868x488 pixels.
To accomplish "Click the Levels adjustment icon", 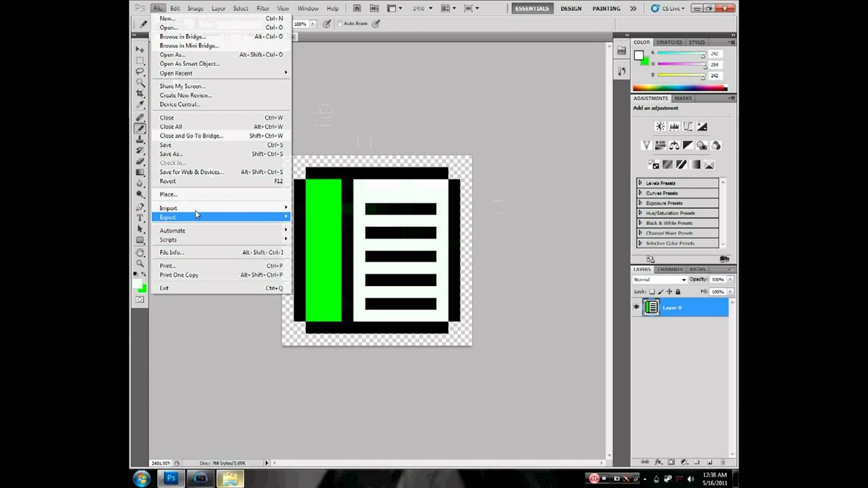I will coord(674,127).
